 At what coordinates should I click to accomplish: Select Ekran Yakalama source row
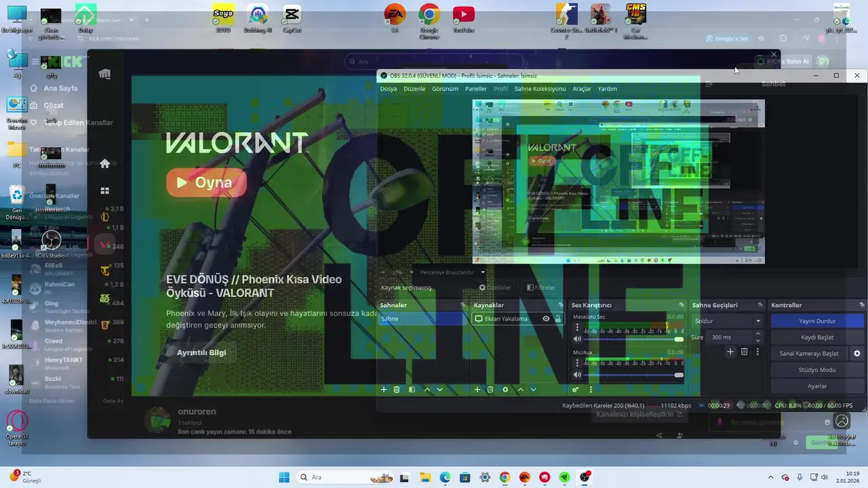[x=518, y=319]
